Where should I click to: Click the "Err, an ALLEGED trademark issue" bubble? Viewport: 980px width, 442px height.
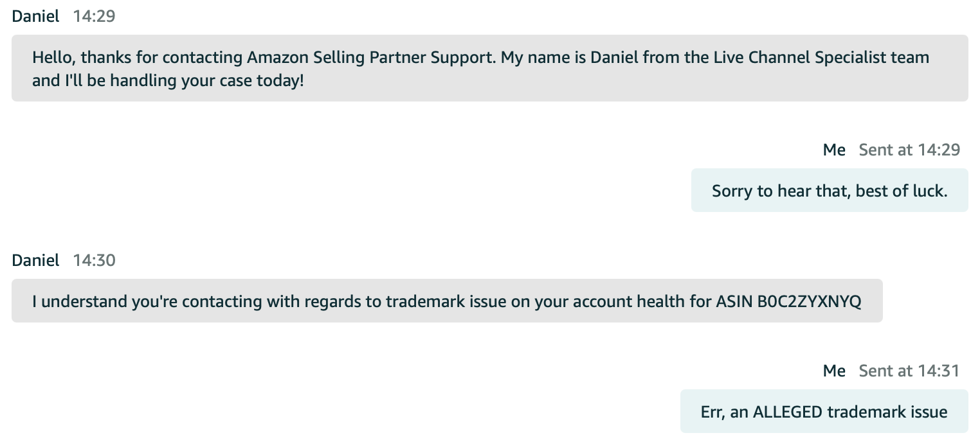click(x=823, y=412)
